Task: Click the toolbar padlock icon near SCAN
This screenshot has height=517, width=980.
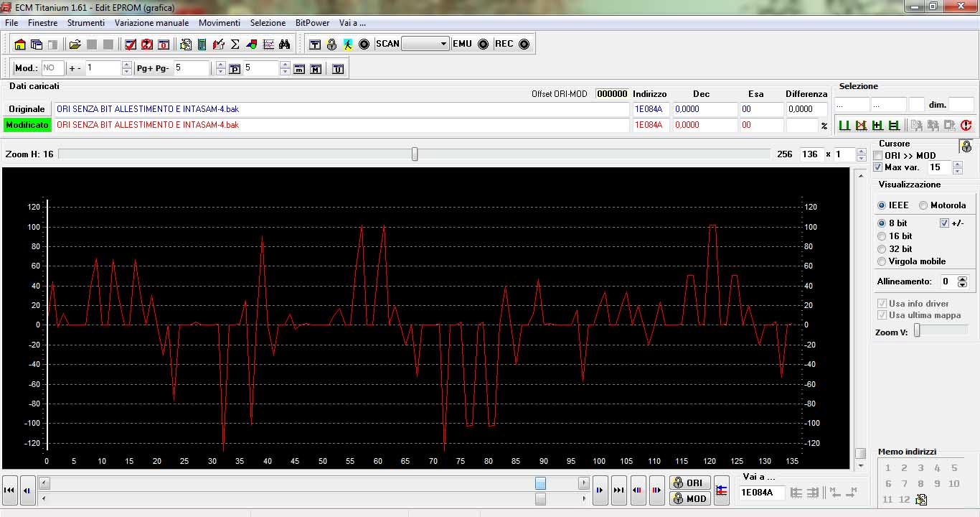Action: [x=331, y=44]
